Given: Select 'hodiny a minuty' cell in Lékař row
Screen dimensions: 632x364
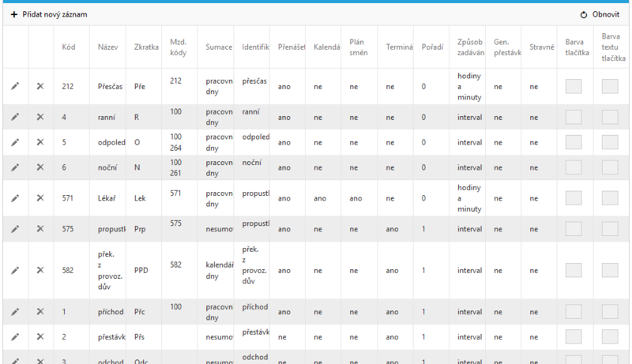Looking at the screenshot, I should pyautogui.click(x=469, y=198).
